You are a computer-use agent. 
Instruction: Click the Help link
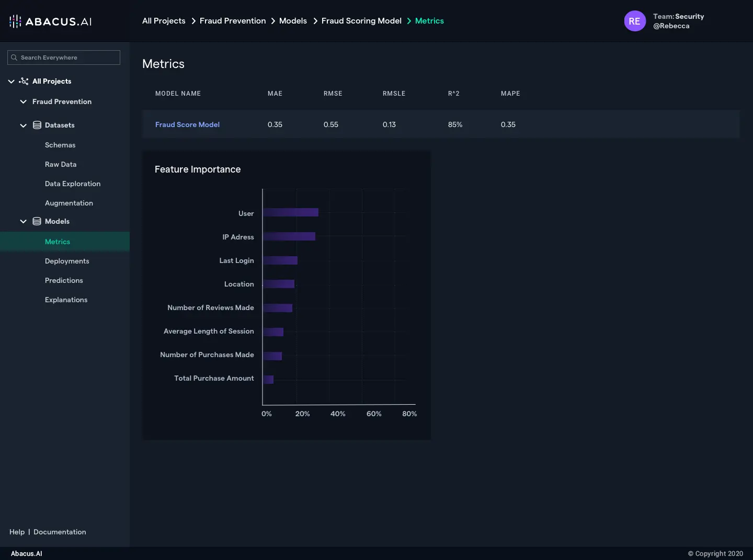(17, 532)
